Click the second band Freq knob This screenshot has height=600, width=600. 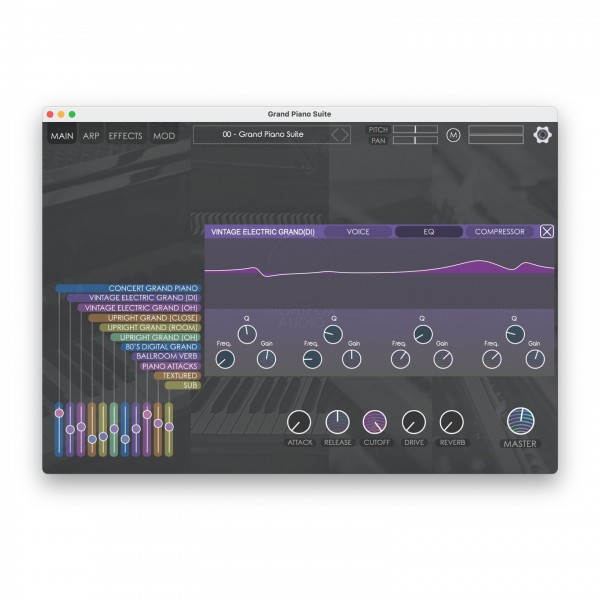[312, 359]
